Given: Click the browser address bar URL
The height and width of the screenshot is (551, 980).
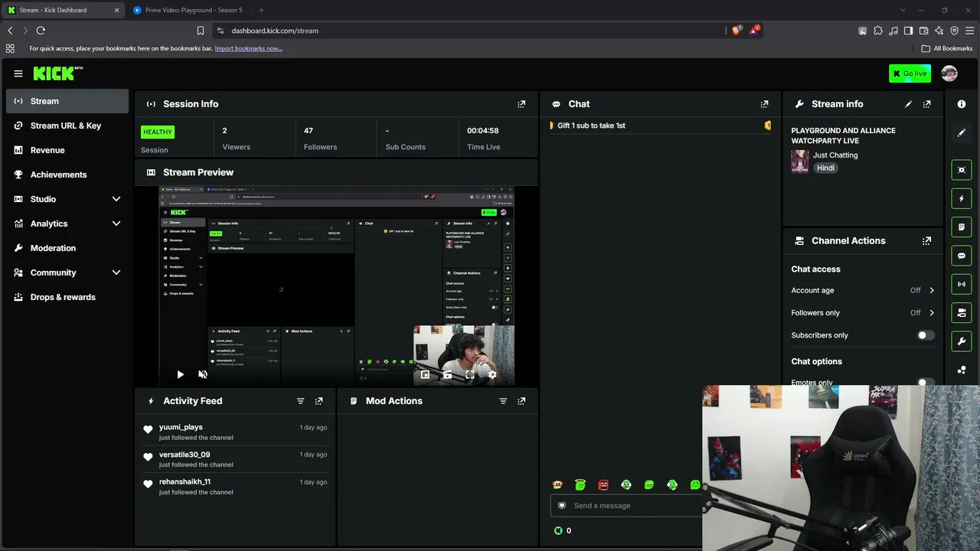Looking at the screenshot, I should [x=275, y=31].
